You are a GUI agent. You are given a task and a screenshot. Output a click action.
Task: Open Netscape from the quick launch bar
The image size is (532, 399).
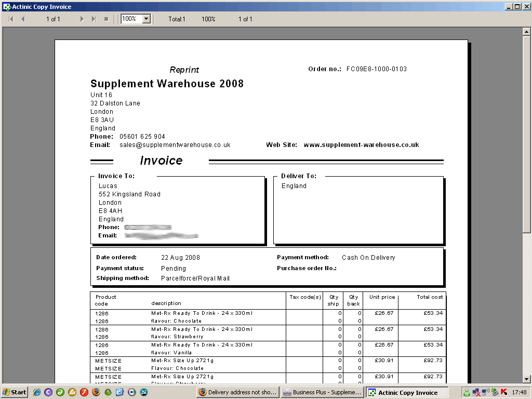(x=144, y=392)
